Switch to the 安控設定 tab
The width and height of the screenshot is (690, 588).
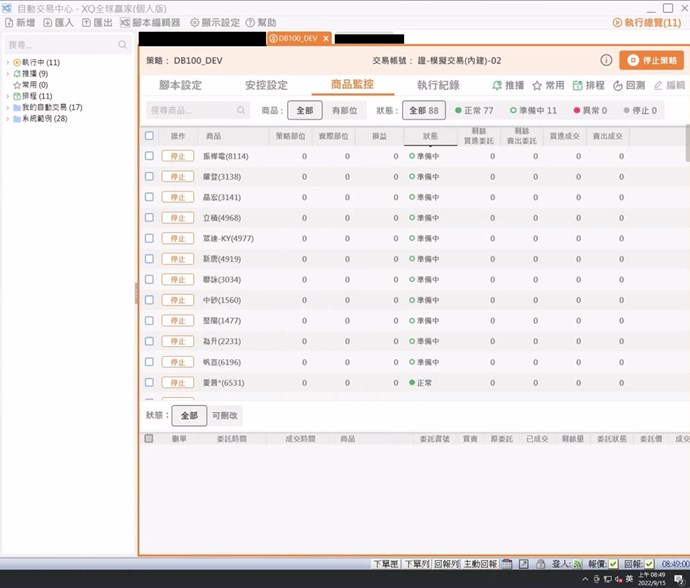(x=266, y=86)
